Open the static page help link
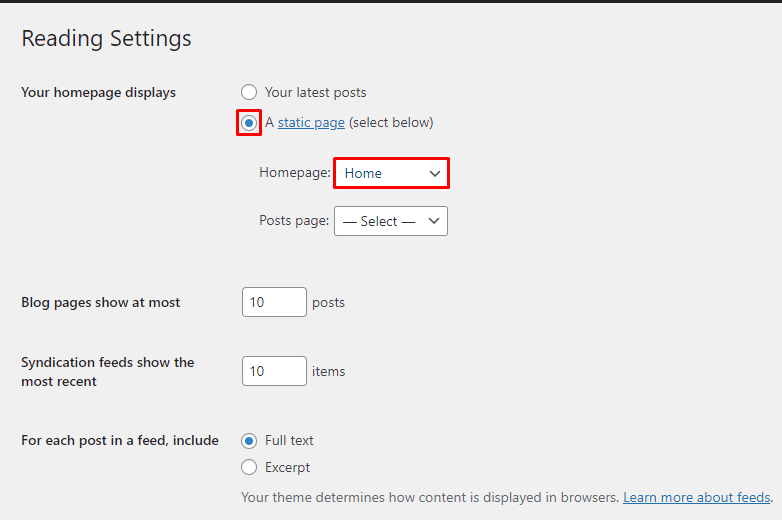 pyautogui.click(x=311, y=123)
